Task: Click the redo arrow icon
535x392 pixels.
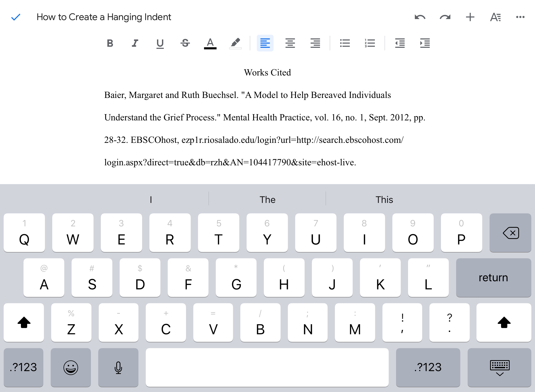Action: tap(445, 17)
